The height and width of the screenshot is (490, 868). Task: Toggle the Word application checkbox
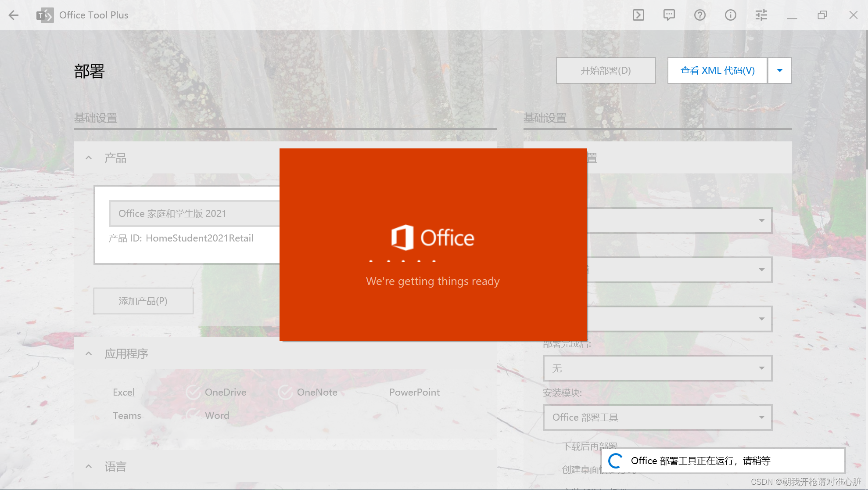click(x=193, y=415)
